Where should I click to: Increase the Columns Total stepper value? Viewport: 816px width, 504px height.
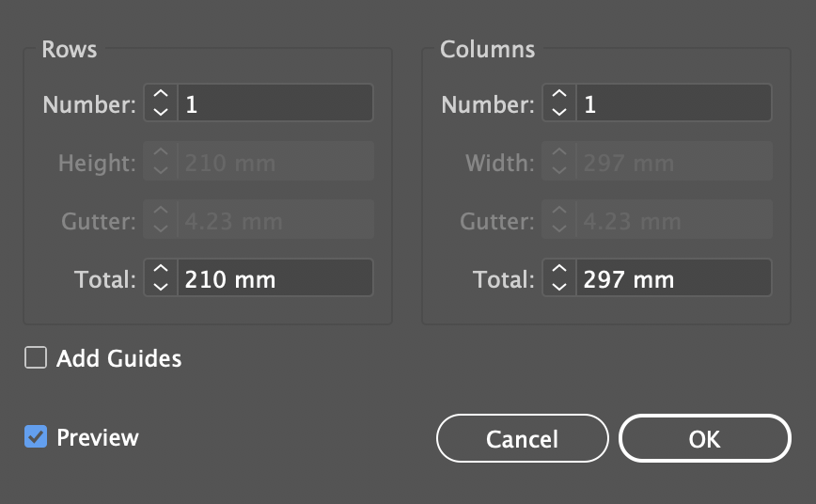(559, 270)
